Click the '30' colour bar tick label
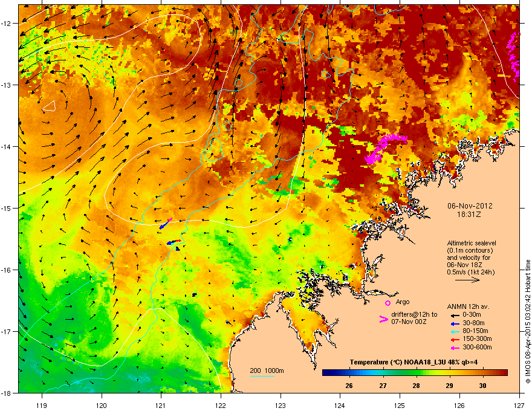Viewport: 532px width, 411px height. (482, 386)
